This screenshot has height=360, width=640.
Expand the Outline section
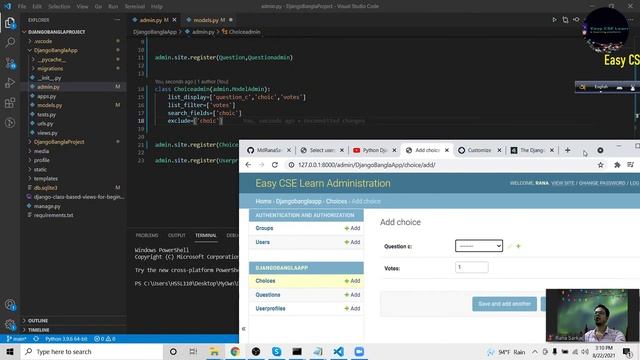click(38, 321)
